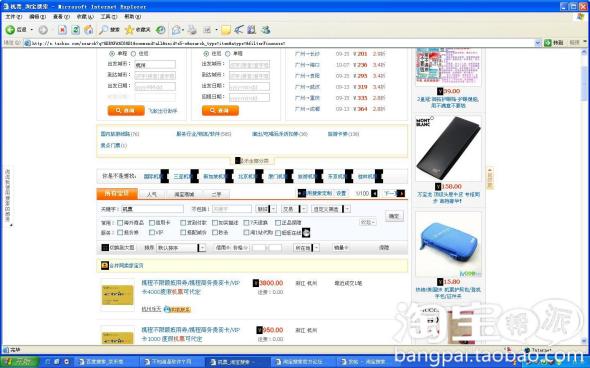Screen dimensions: 590x368
Task: Click the black Montblanc wallet thumbnail
Action: [x=448, y=148]
